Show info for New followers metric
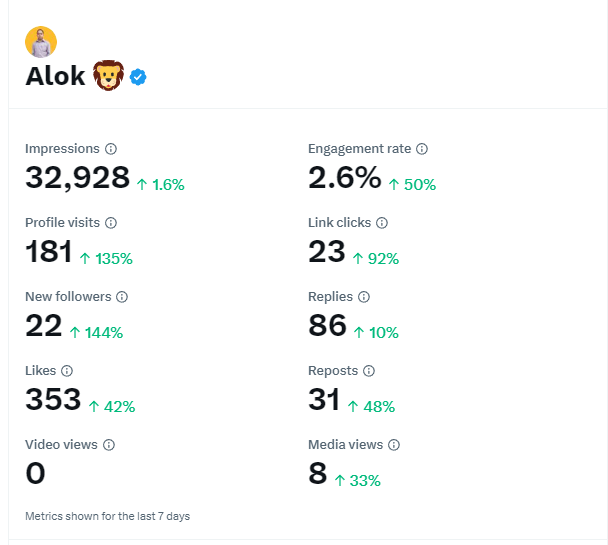Viewport: 608px width, 545px height. [122, 297]
